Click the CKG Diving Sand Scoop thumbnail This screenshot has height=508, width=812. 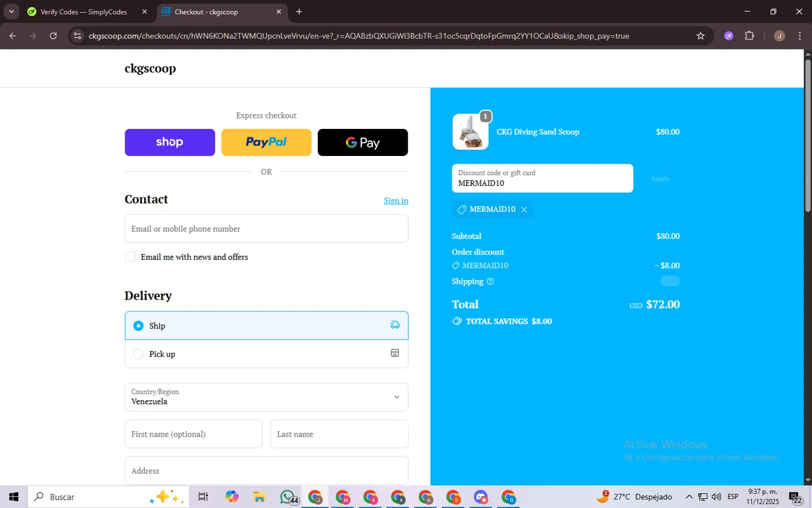(470, 132)
